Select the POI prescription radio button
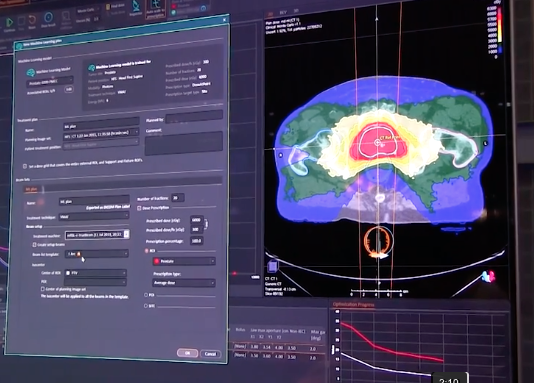Image resolution: width=534 pixels, height=383 pixels. coord(146,295)
